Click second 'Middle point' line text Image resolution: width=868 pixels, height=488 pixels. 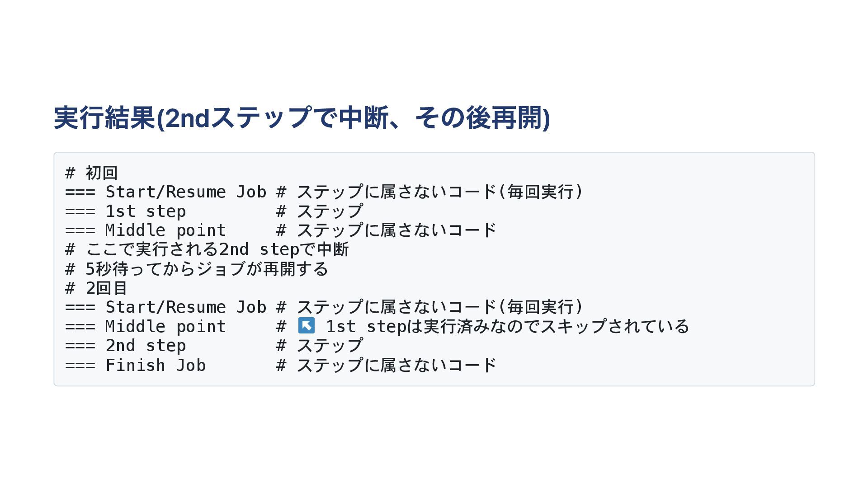(x=145, y=326)
